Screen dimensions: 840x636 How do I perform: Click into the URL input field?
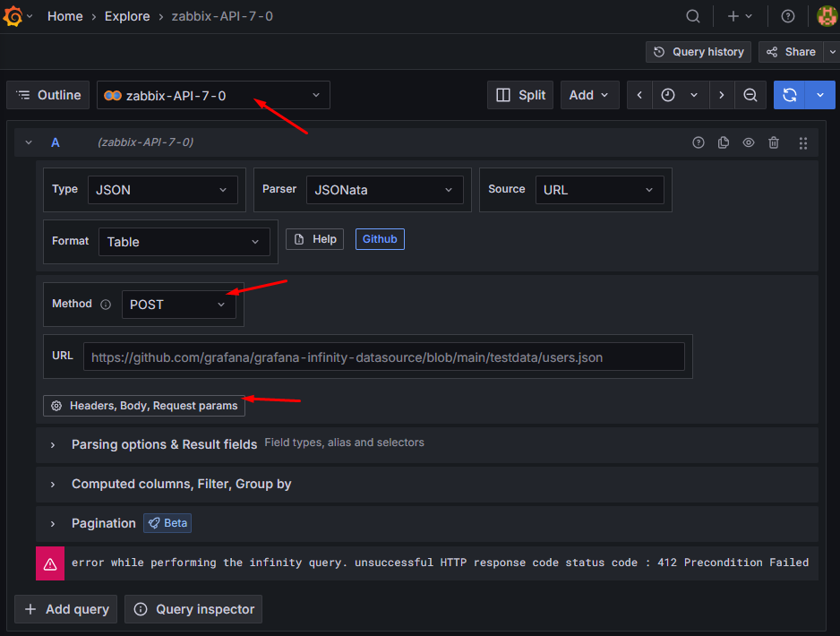click(x=383, y=357)
